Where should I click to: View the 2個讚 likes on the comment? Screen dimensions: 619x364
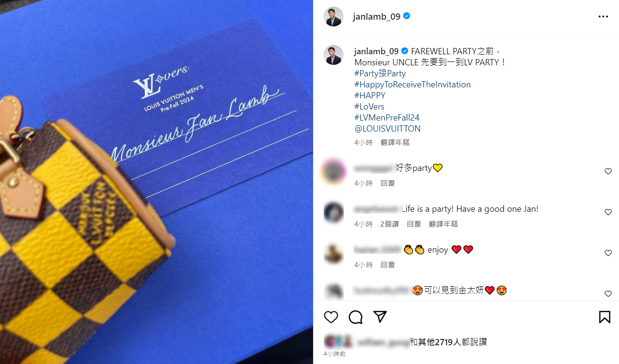[x=389, y=224]
